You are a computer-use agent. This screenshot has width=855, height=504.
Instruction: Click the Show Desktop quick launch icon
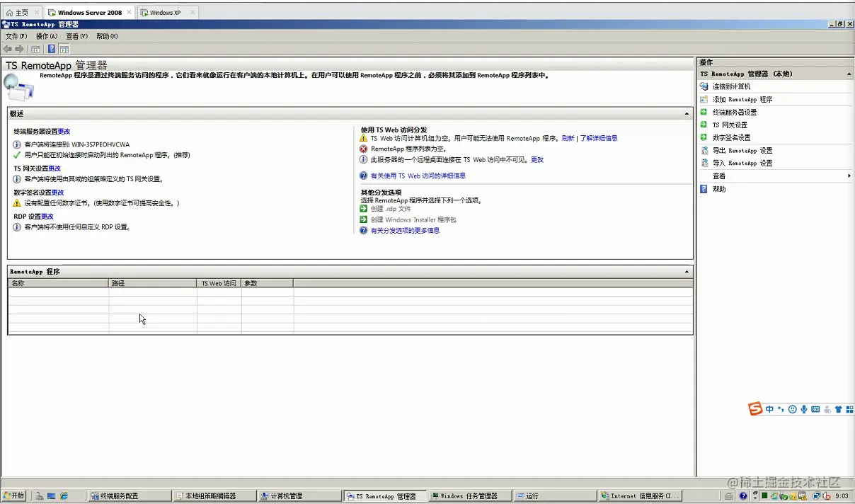(x=52, y=496)
